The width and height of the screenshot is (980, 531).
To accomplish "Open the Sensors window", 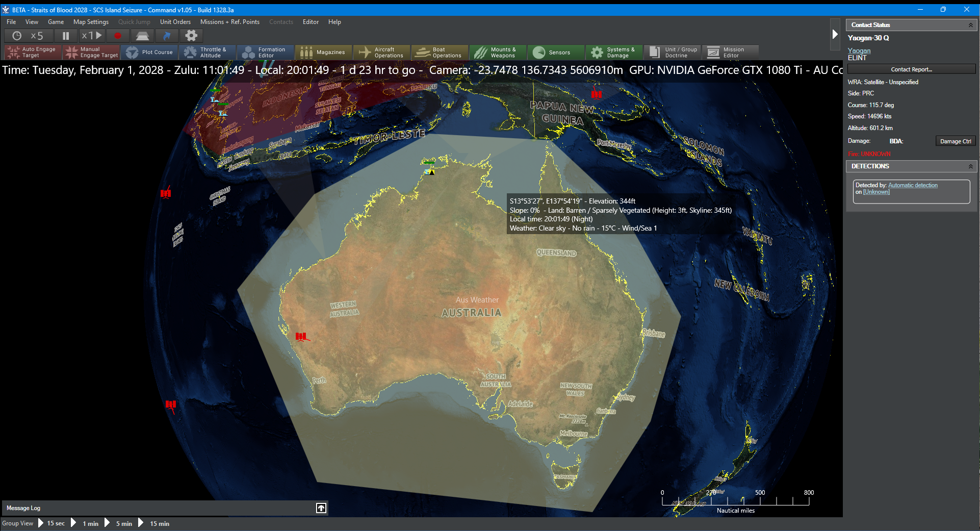I will [556, 52].
